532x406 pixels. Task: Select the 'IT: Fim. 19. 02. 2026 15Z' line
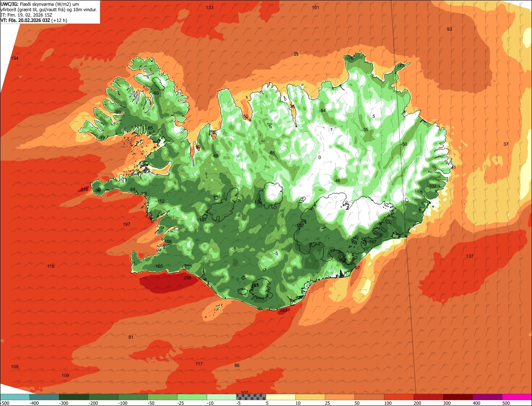point(27,15)
